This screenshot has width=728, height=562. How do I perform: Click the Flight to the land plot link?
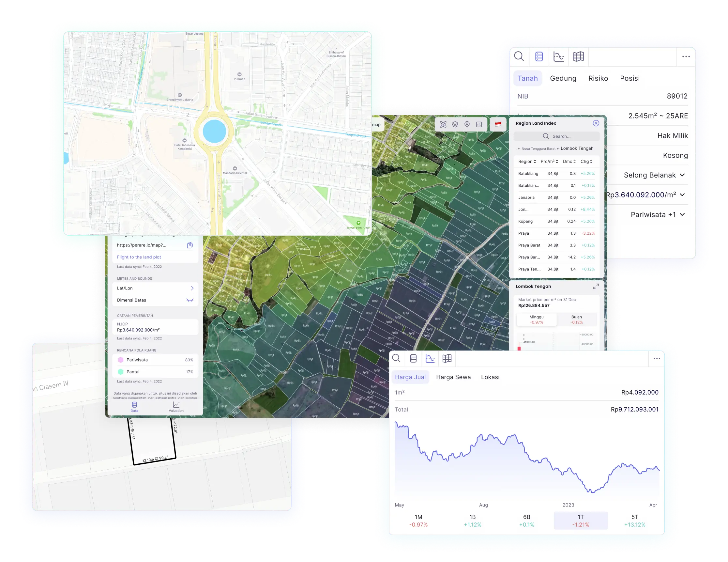pos(139,257)
